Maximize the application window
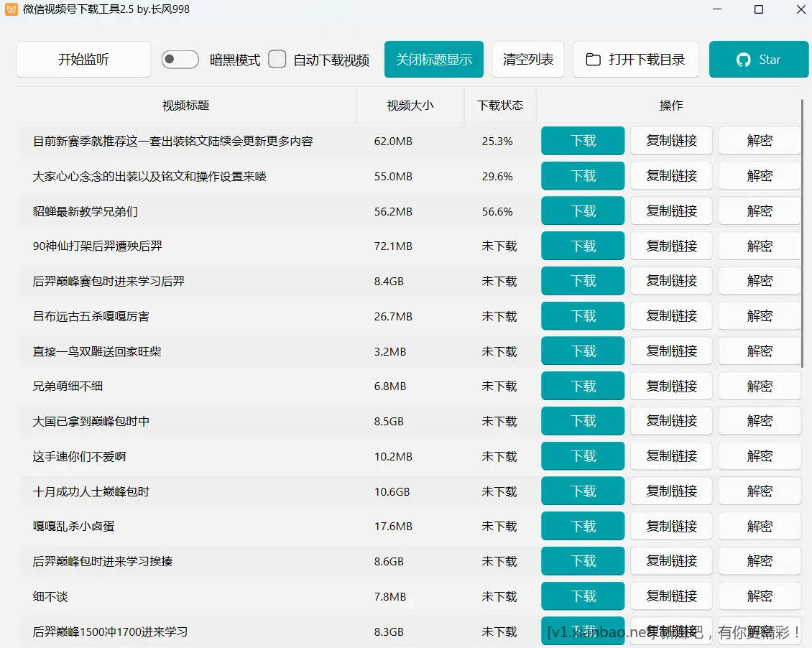The height and width of the screenshot is (648, 812). pos(759,9)
